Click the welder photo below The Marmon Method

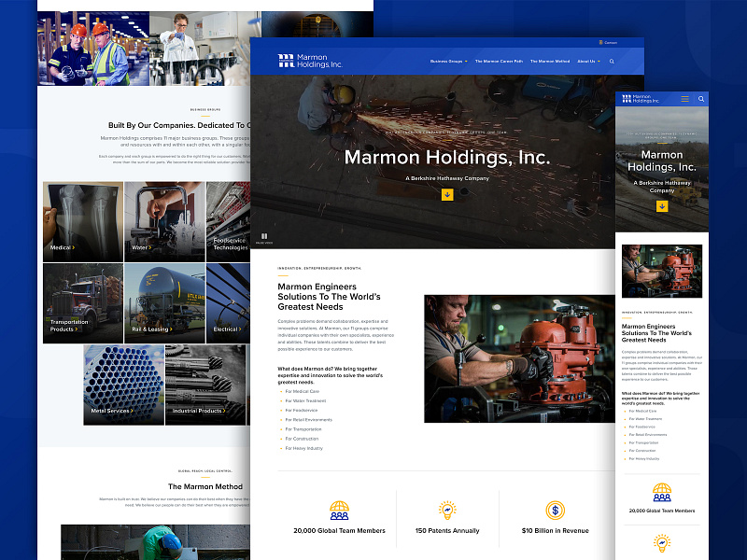click(x=155, y=542)
